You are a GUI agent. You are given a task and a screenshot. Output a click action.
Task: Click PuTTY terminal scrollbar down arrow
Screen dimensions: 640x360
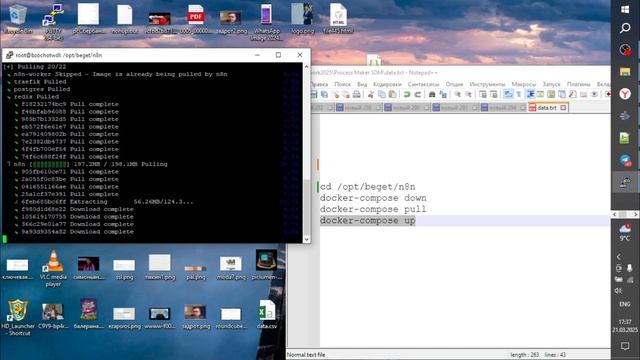tap(307, 240)
